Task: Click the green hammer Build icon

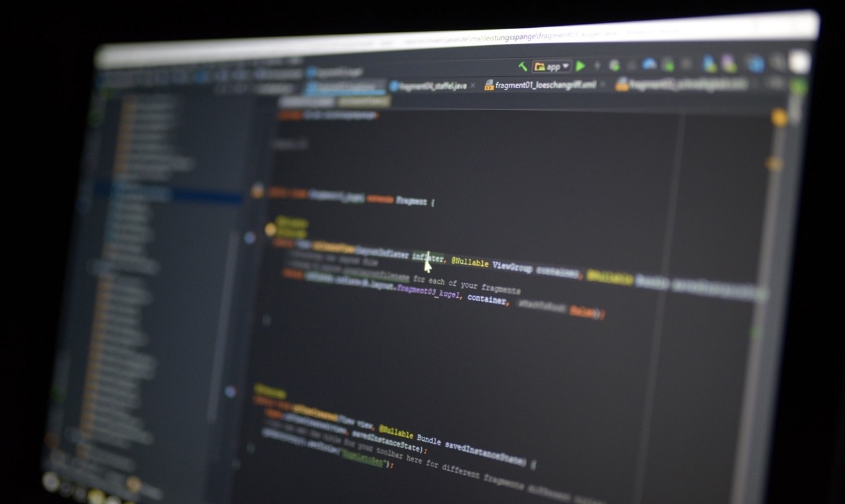Action: tap(523, 66)
